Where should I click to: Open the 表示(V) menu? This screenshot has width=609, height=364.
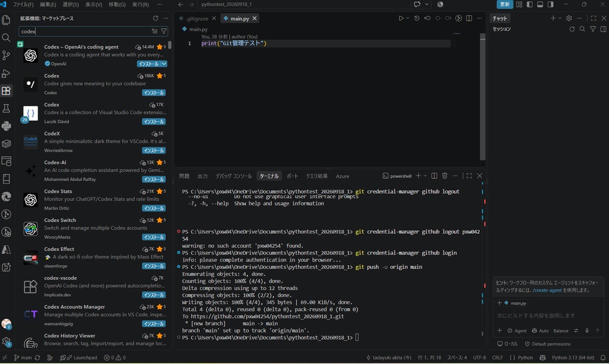point(93,4)
